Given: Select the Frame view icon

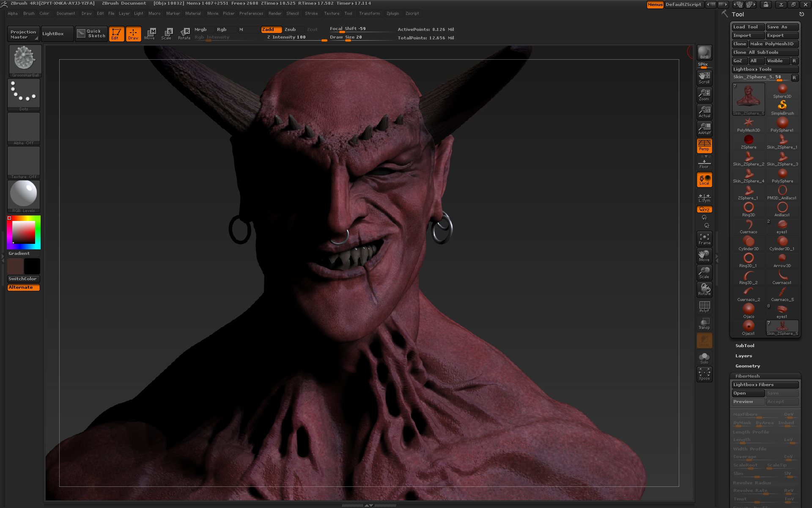Looking at the screenshot, I should tap(704, 239).
